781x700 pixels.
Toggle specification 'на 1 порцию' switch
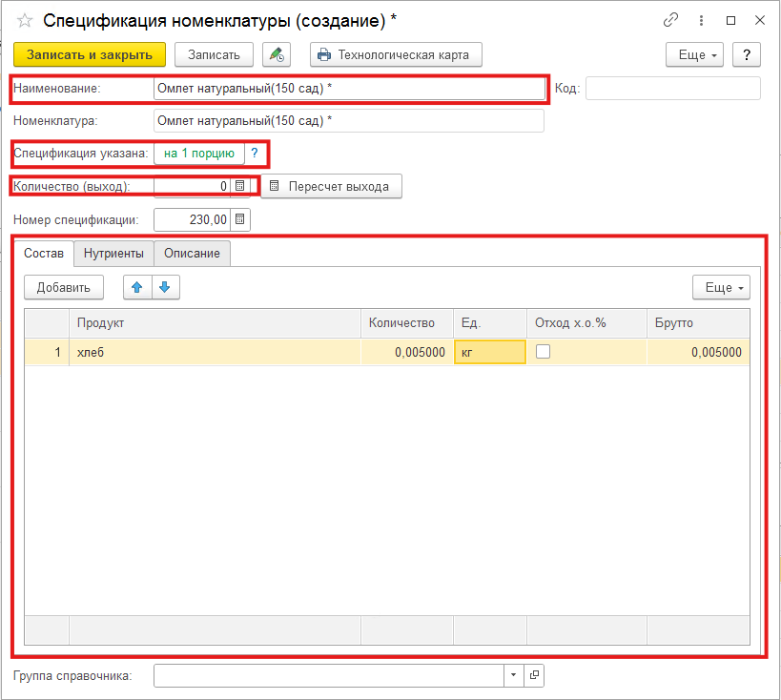[x=198, y=153]
